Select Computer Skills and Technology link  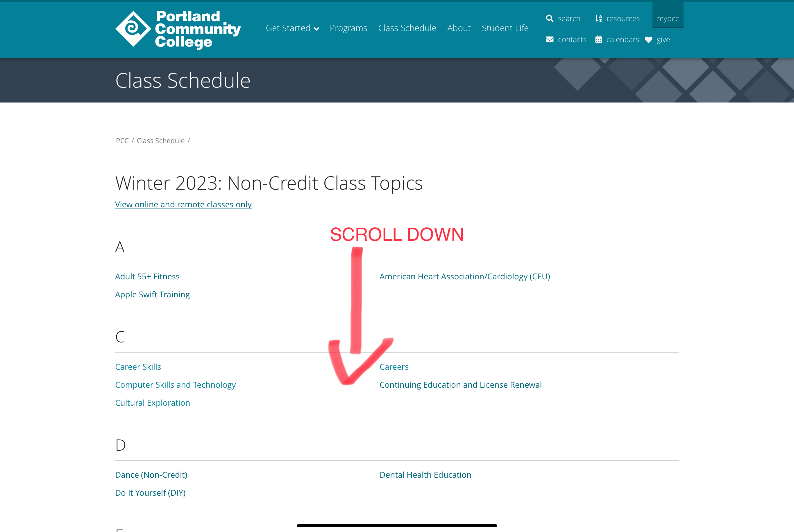175,385
